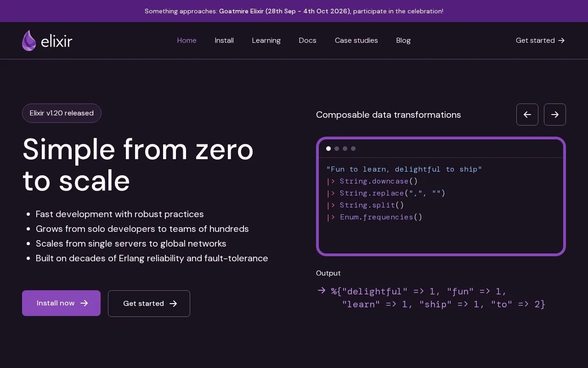Click Get started in the header

[x=540, y=40]
